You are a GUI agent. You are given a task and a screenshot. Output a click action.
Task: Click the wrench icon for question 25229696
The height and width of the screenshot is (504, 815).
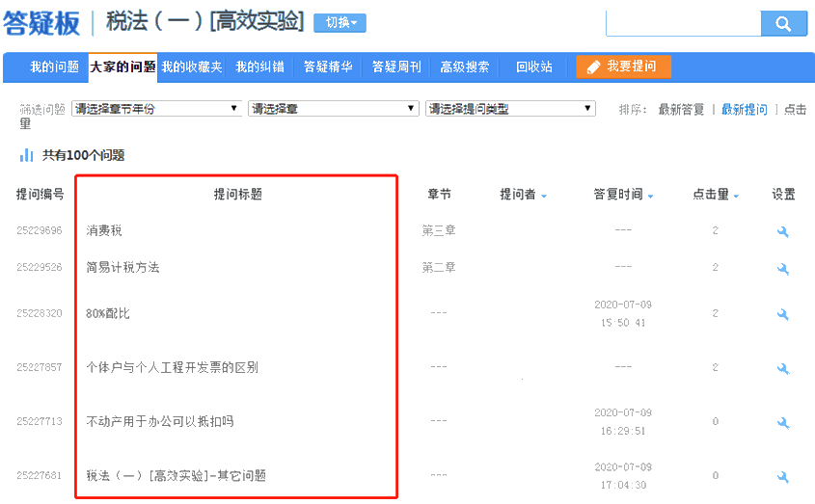point(782,231)
